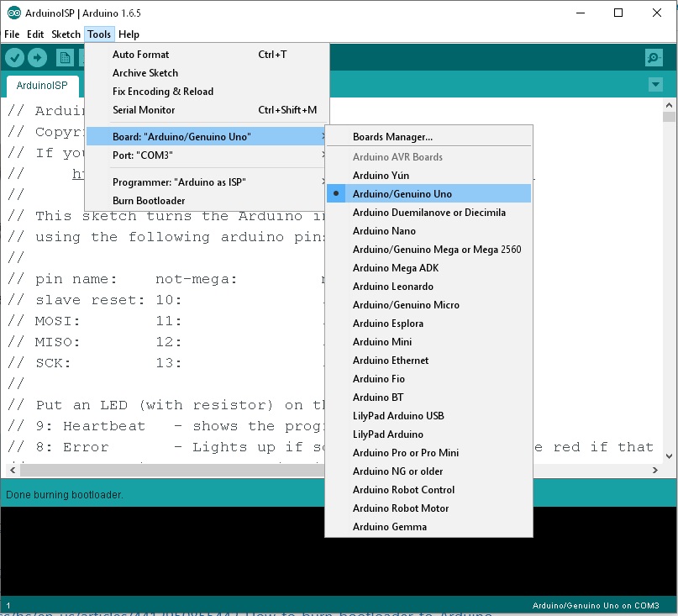Select Arduino/Genuino Mega or Mega 2560
Image resolution: width=678 pixels, height=616 pixels.
point(428,249)
